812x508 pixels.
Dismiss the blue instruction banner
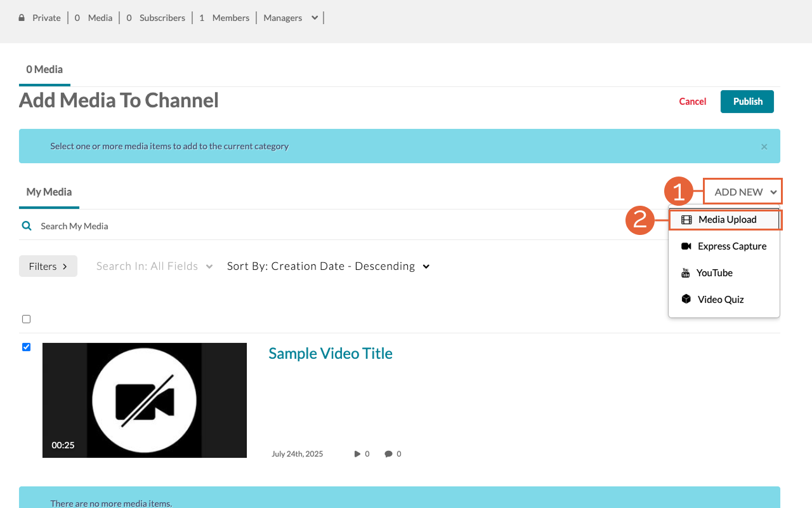pyautogui.click(x=764, y=146)
